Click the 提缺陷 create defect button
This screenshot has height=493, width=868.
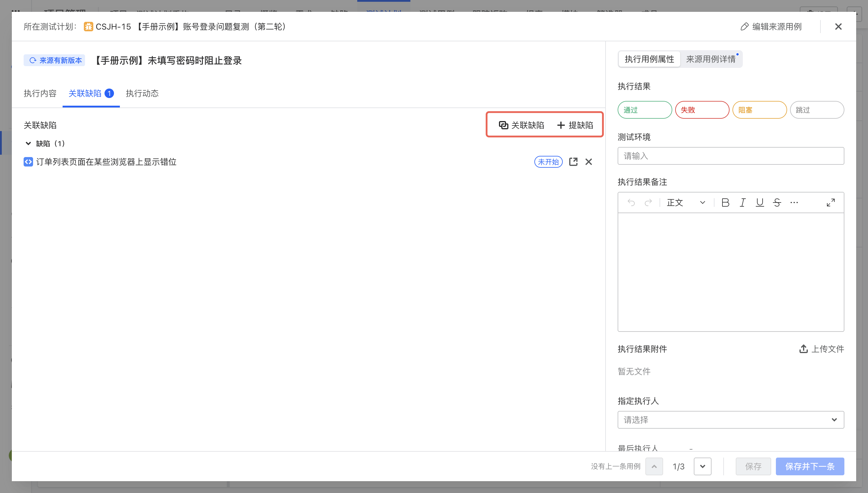pyautogui.click(x=575, y=125)
